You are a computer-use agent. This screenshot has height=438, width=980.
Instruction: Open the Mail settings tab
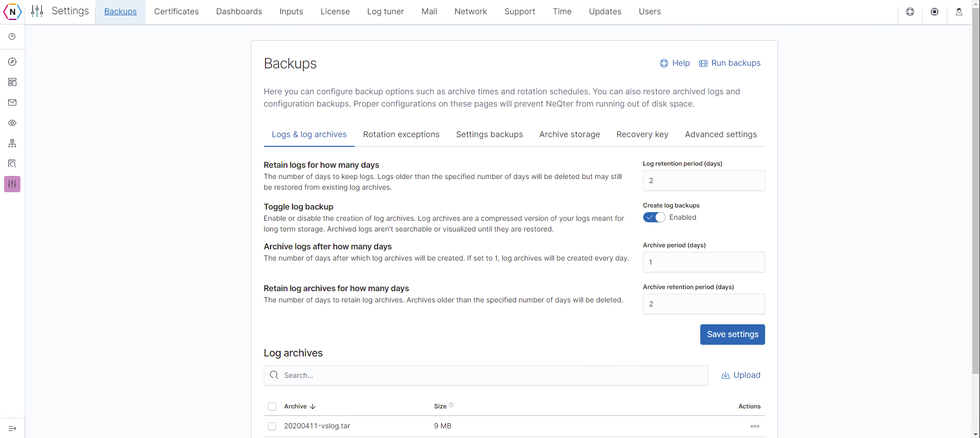[x=429, y=11]
